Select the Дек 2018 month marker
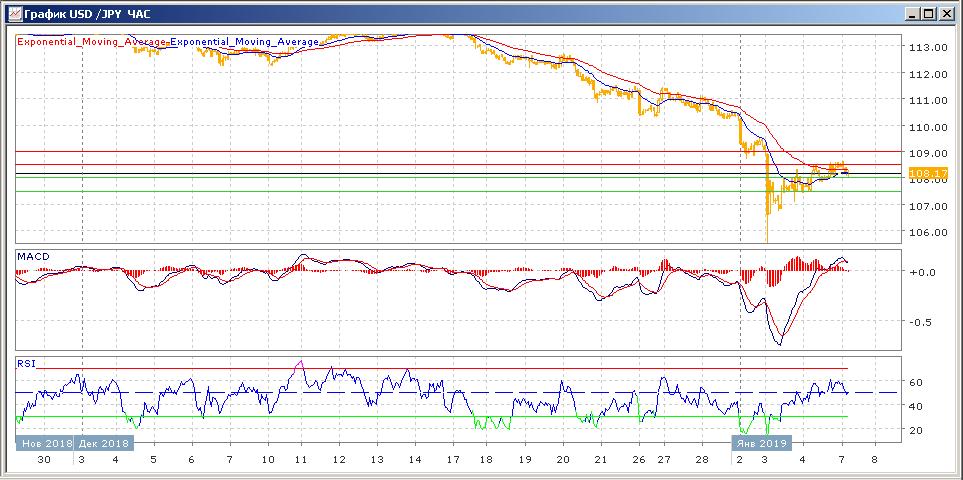Screen dimensions: 963x480 [x=103, y=443]
